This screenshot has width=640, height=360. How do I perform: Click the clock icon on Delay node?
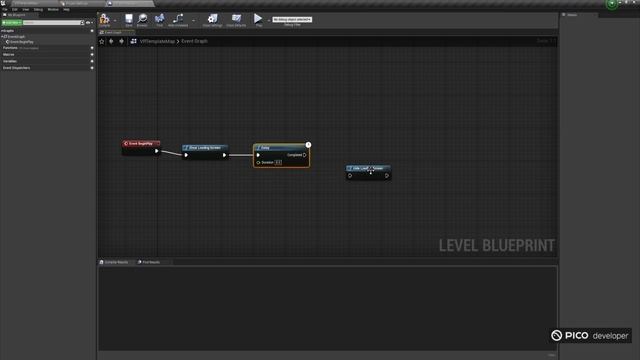tap(308, 145)
